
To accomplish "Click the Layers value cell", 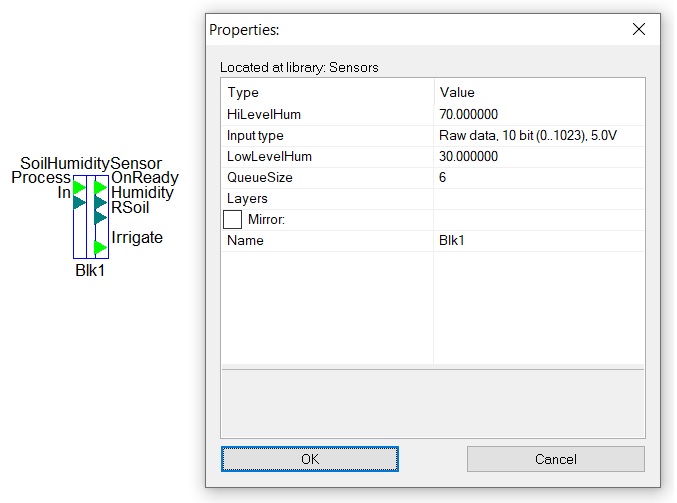I will click(539, 199).
